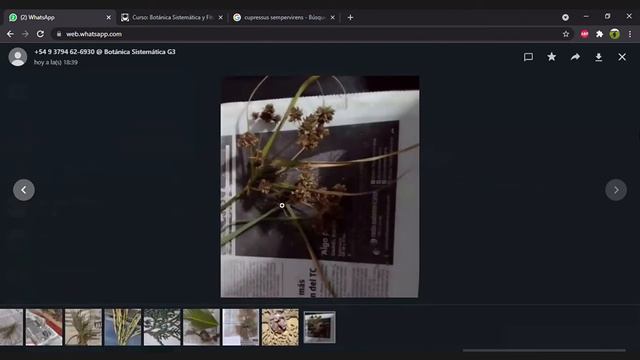Forward the image with the arrow icon
Image resolution: width=640 pixels, height=360 pixels.
tap(575, 57)
